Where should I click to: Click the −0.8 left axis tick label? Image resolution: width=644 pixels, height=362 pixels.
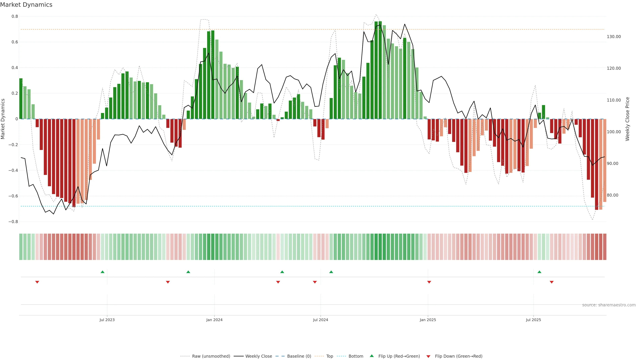point(13,222)
